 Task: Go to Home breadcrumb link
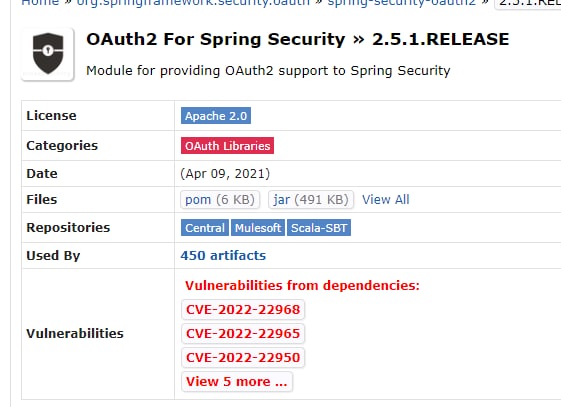click(x=40, y=3)
